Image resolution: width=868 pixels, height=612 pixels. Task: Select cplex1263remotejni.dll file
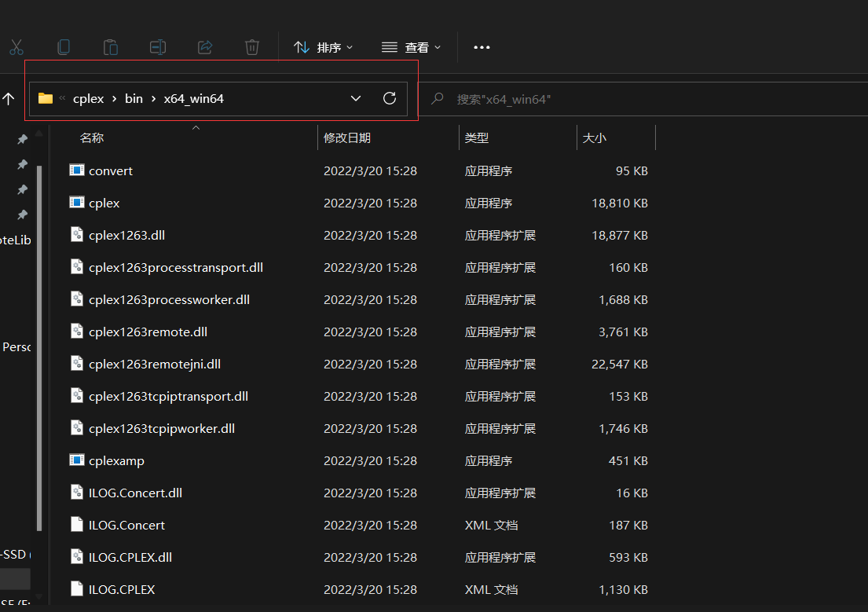[x=359, y=364]
